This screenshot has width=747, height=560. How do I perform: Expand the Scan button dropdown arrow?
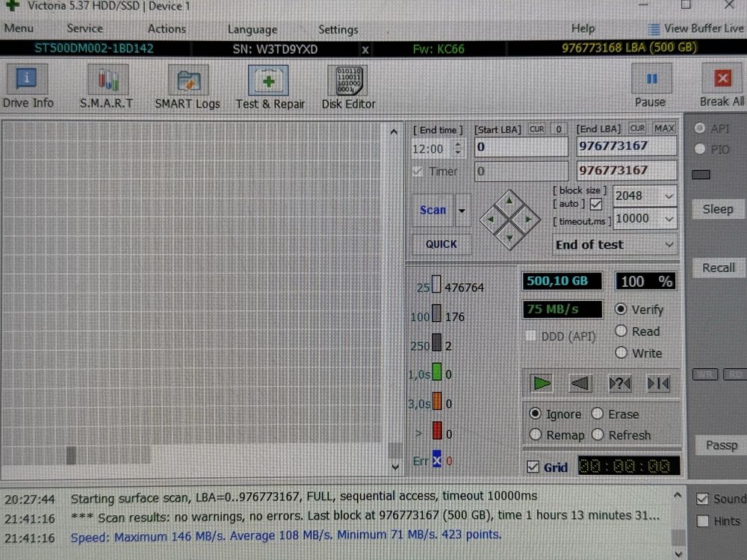pos(462,211)
